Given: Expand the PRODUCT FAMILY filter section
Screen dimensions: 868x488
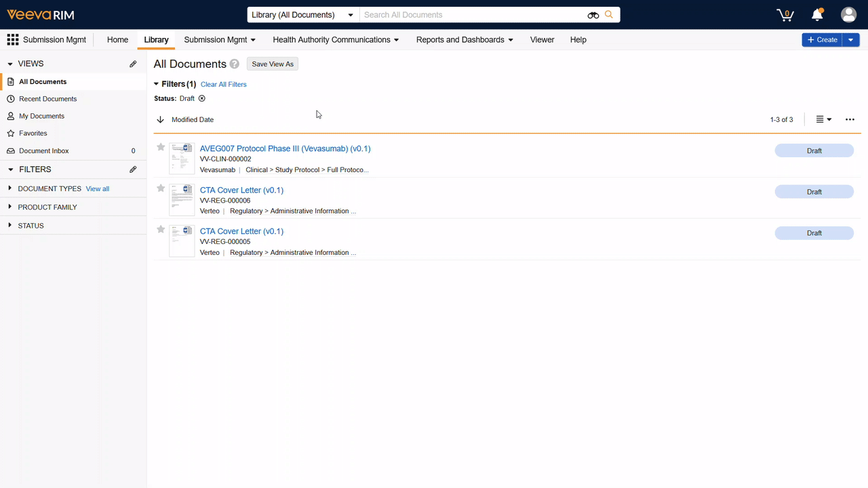Looking at the screenshot, I should (9, 207).
